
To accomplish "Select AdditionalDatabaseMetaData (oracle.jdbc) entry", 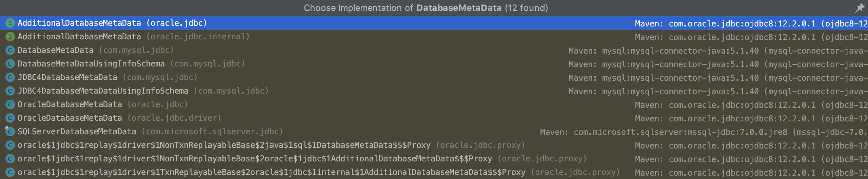I will coord(434,23).
